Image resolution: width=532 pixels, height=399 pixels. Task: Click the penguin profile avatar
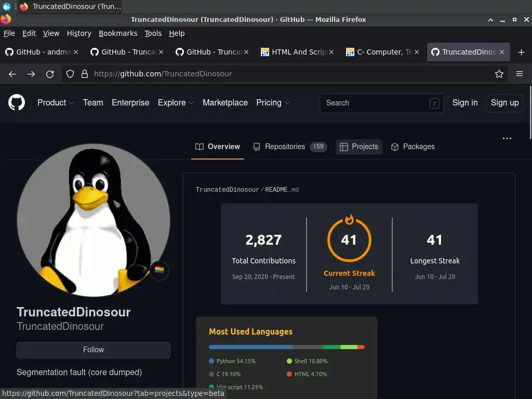94,220
